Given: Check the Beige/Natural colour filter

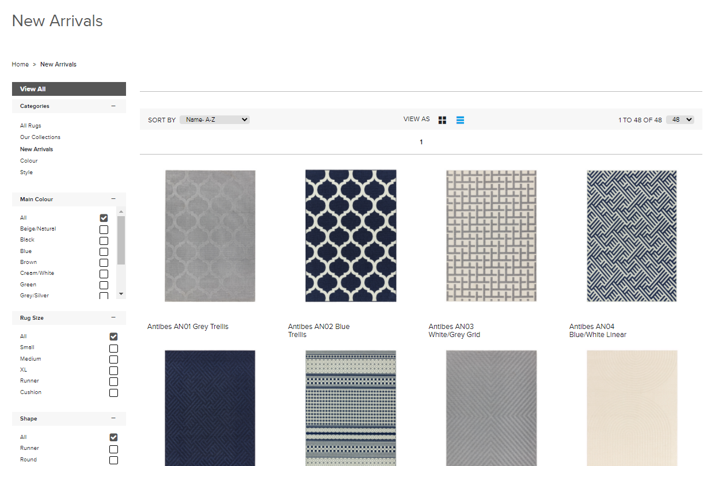Looking at the screenshot, I should point(104,230).
